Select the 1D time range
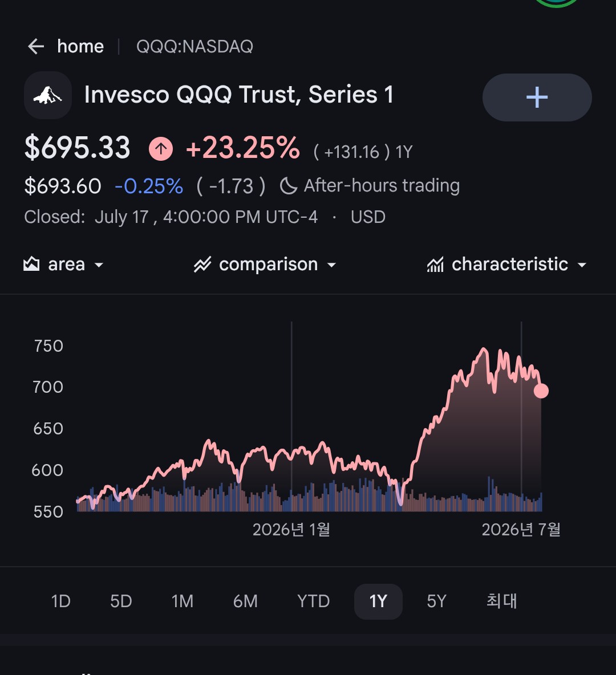 point(60,601)
